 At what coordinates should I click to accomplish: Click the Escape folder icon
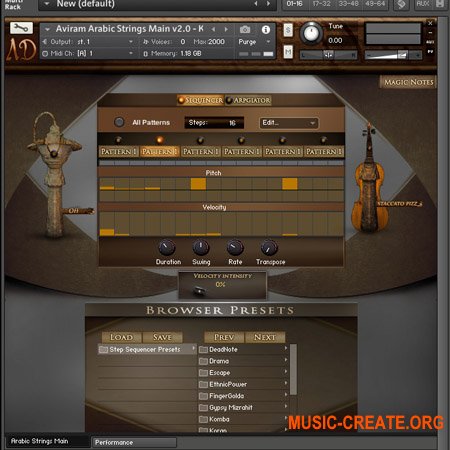click(203, 373)
